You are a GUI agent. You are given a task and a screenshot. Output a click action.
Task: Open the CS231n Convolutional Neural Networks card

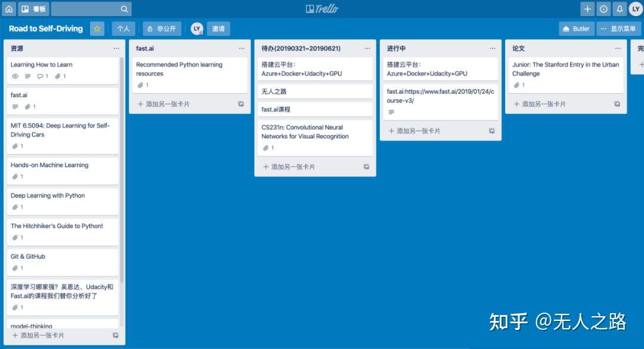click(x=315, y=138)
